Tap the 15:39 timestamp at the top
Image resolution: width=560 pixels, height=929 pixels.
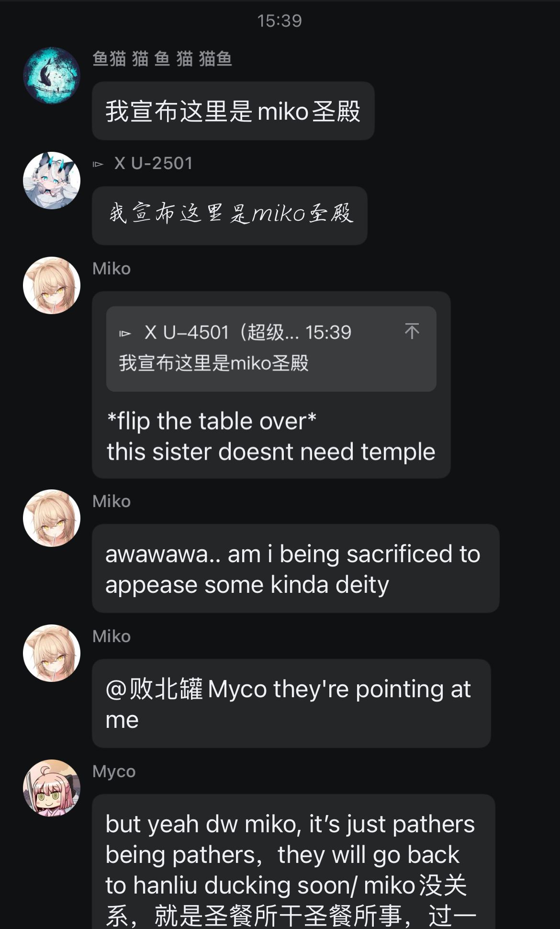point(280,21)
